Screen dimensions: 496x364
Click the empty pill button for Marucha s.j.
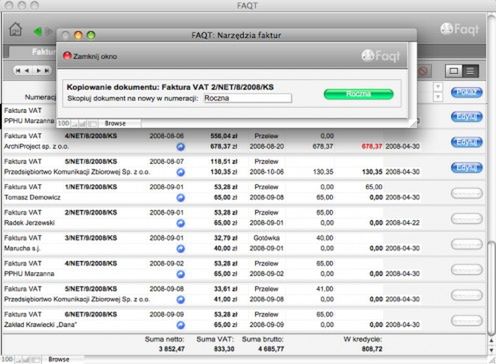[x=466, y=244]
